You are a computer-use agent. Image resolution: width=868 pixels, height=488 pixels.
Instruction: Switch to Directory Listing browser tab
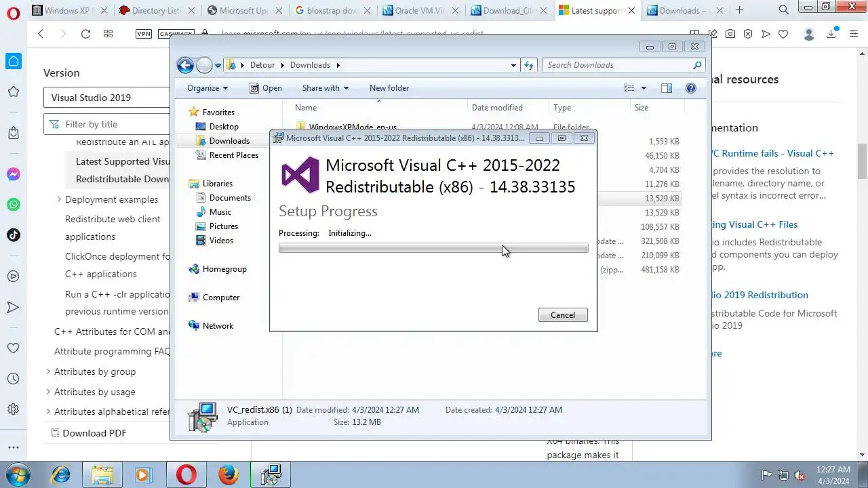point(157,10)
